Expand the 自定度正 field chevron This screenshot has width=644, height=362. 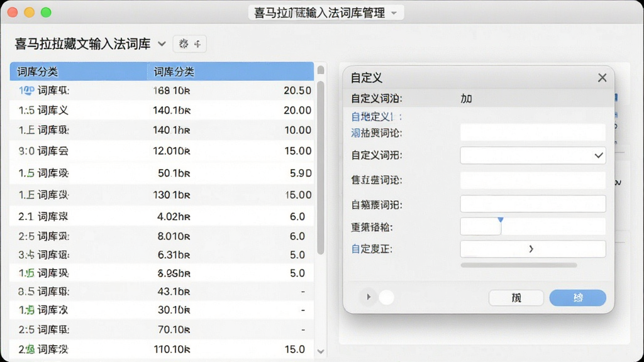click(x=531, y=249)
